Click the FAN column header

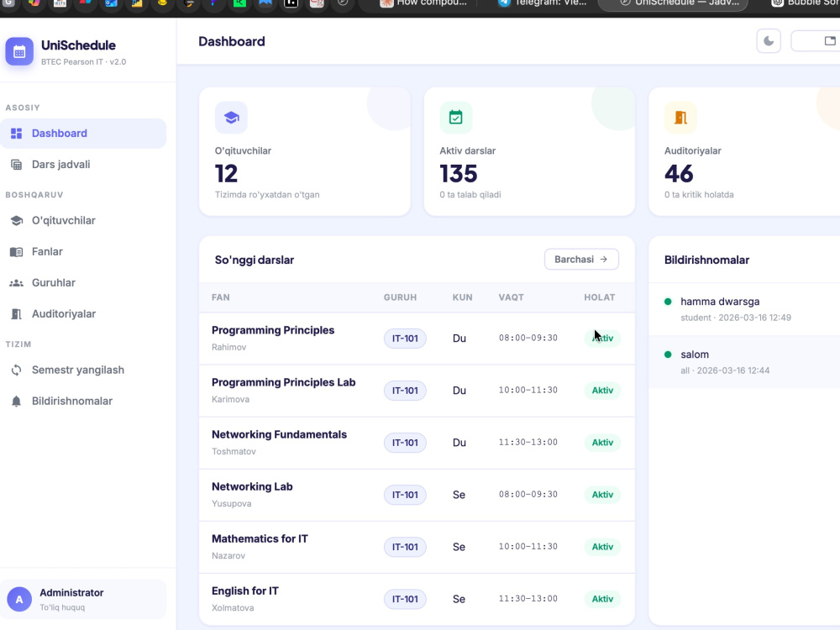tap(221, 297)
